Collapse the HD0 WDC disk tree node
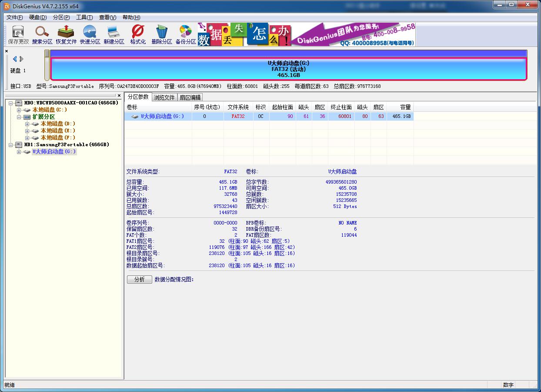Viewport: 541px width, 392px height. tap(10, 103)
